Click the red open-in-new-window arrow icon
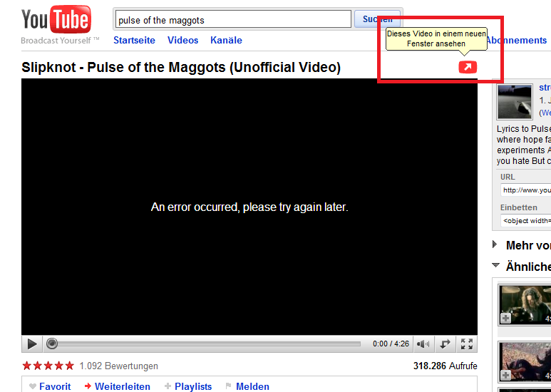551x392 pixels. [x=468, y=67]
